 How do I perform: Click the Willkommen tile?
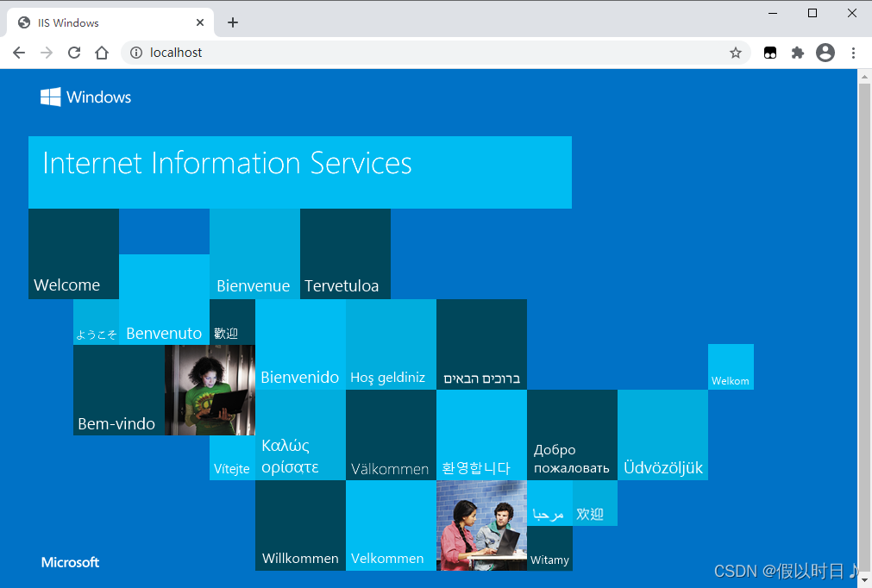[x=300, y=525]
